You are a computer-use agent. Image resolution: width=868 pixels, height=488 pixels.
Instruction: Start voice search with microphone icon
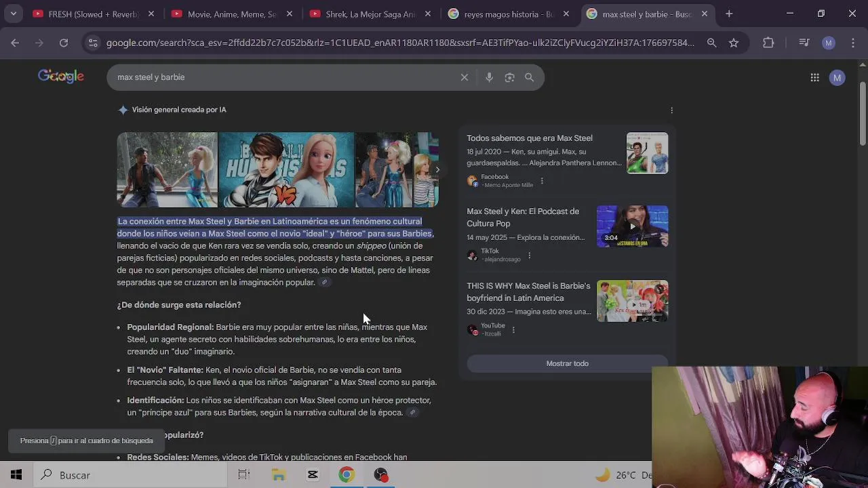click(489, 77)
